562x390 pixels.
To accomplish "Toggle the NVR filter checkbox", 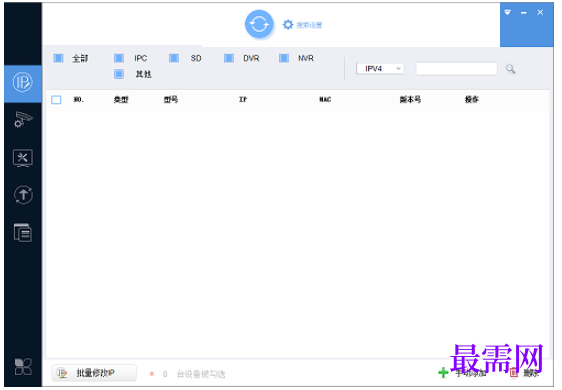I will (284, 58).
